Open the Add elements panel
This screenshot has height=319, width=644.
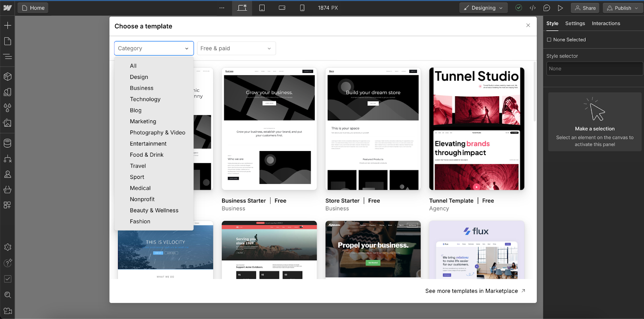click(x=7, y=25)
